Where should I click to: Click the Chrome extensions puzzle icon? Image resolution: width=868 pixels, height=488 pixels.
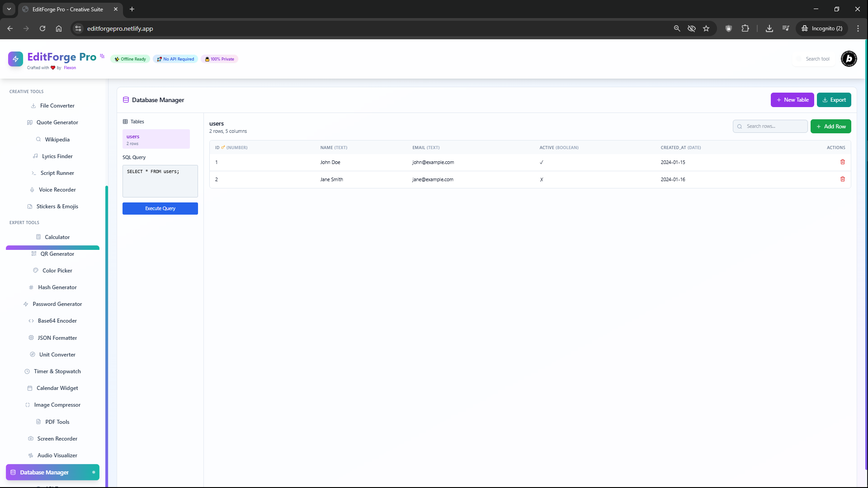(745, 28)
